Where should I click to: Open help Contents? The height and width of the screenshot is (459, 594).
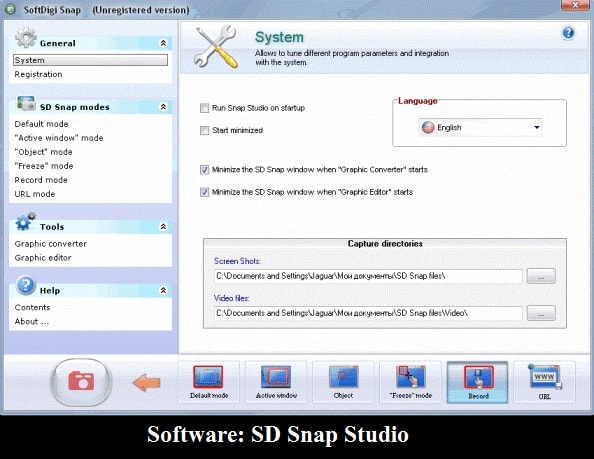pos(32,307)
